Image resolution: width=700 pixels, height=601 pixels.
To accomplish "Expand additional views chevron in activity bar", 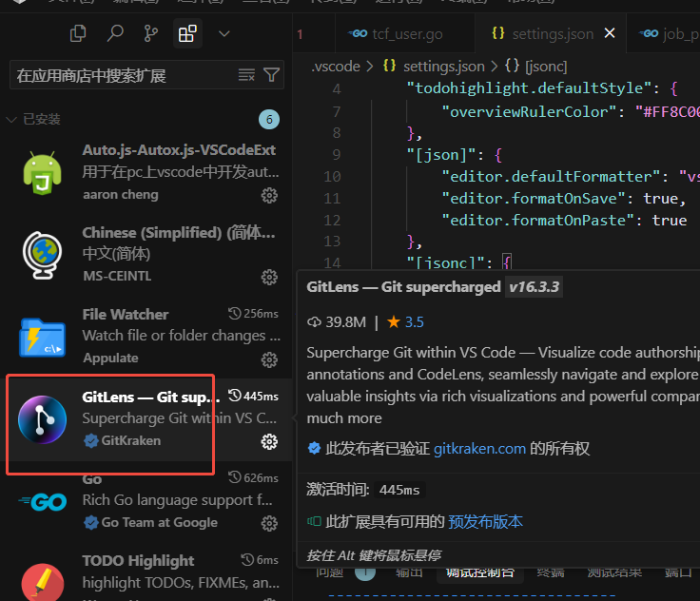I will click(x=224, y=33).
